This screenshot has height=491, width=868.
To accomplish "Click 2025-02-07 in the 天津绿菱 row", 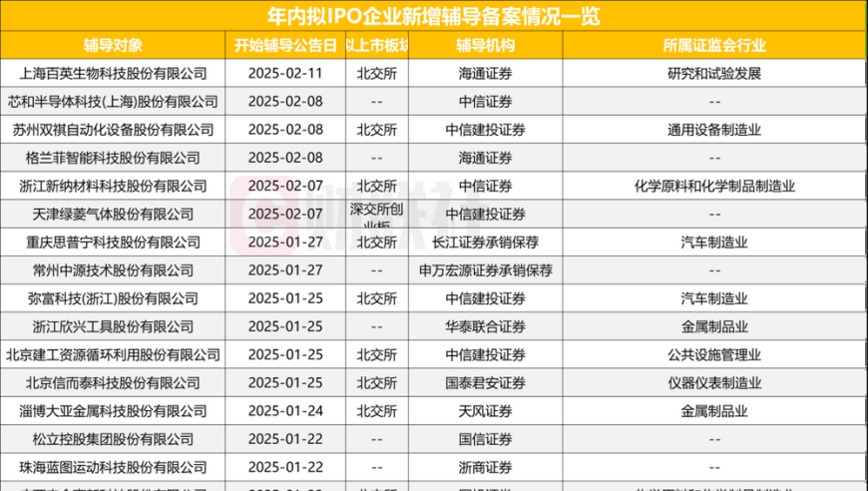I will (x=285, y=215).
